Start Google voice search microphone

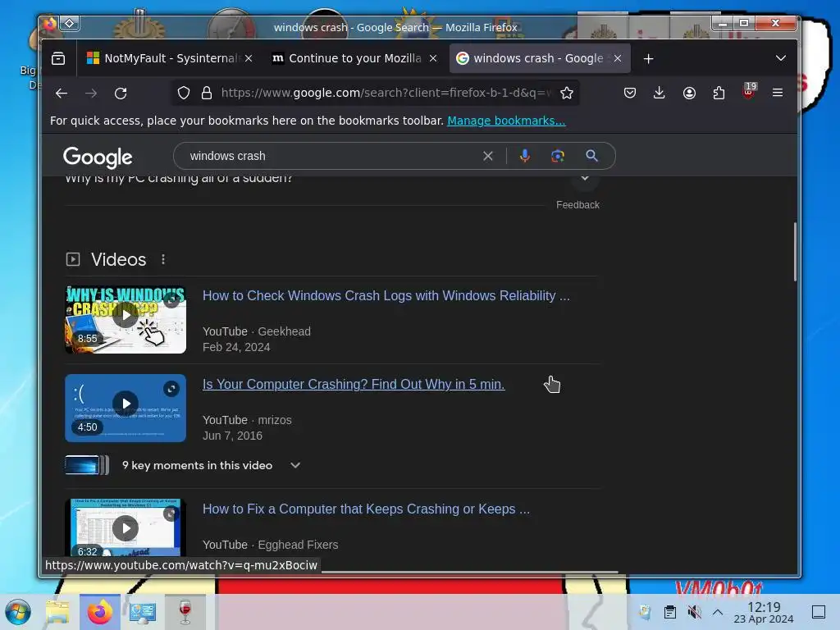tap(525, 156)
